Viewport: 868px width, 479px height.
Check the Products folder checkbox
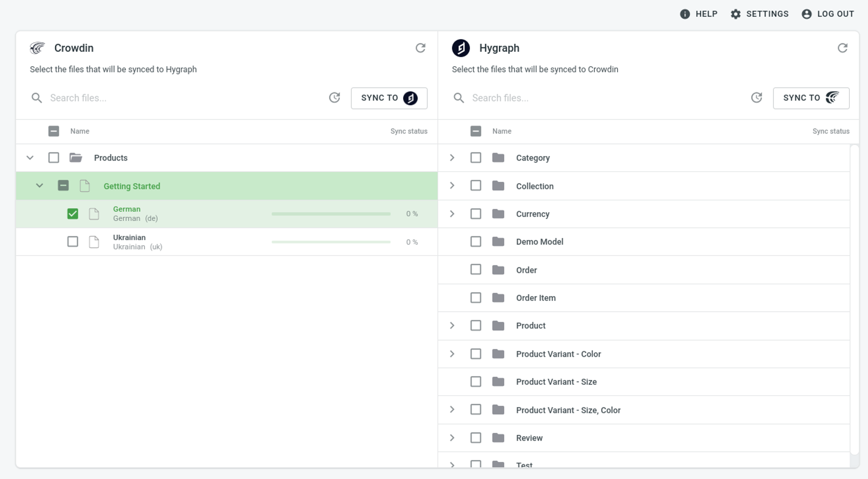(54, 158)
